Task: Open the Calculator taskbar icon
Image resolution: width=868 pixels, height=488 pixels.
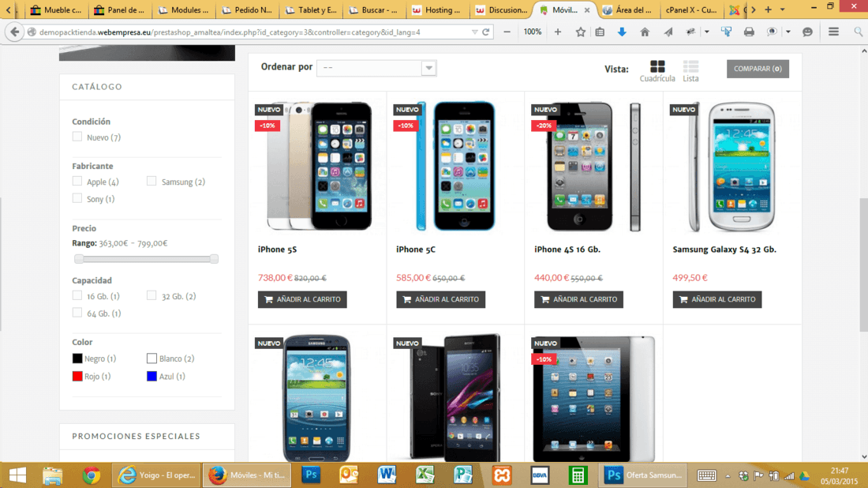Action: pos(578,475)
